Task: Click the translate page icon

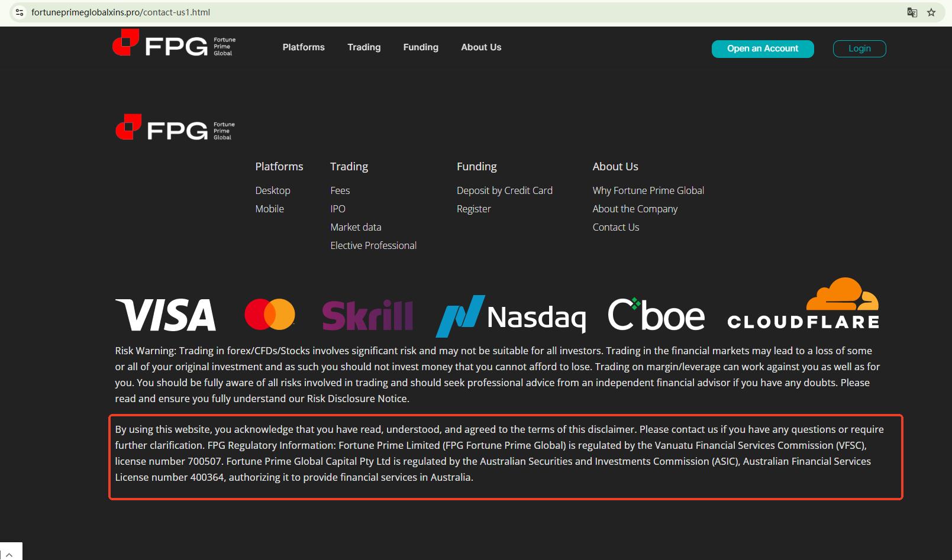Action: click(912, 12)
